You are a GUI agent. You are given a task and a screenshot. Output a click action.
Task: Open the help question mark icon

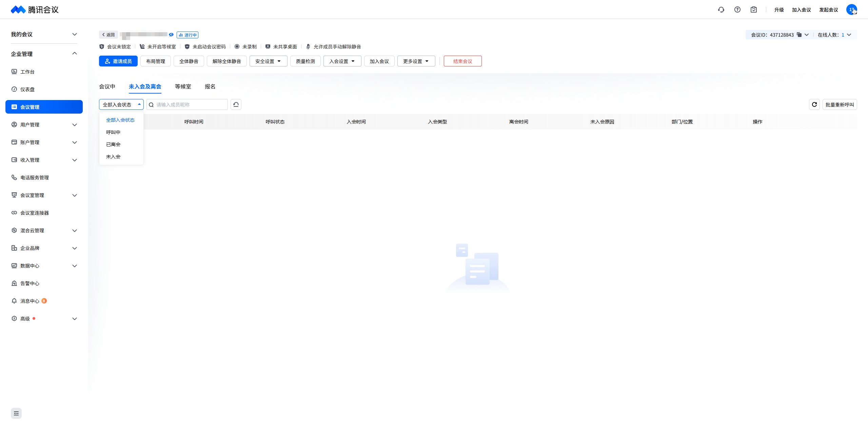click(737, 10)
